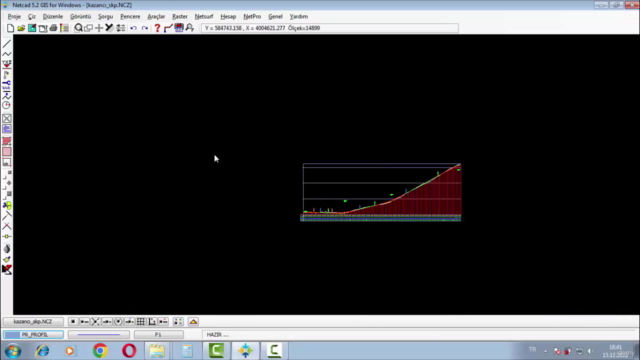Click the F1 button in status bar
Viewport: 640px width, 360px height.
click(158, 335)
